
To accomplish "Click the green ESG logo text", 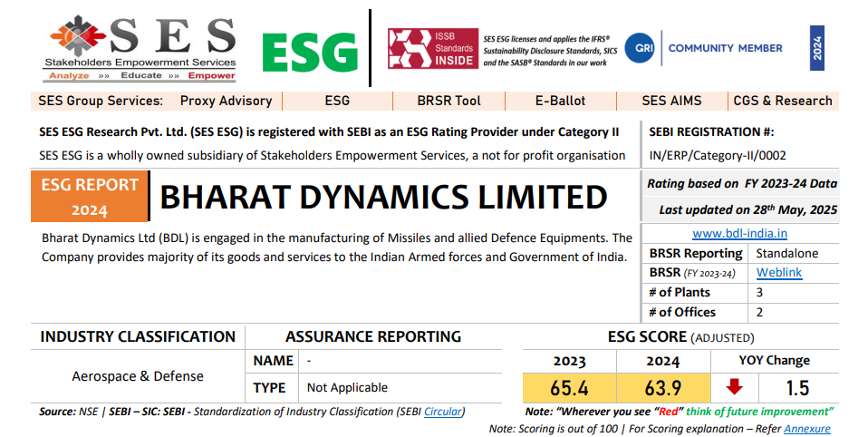I will click(310, 51).
